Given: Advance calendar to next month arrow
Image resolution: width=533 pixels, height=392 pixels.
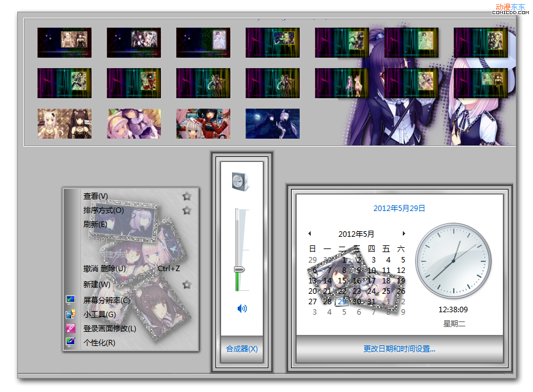Looking at the screenshot, I should [x=403, y=234].
